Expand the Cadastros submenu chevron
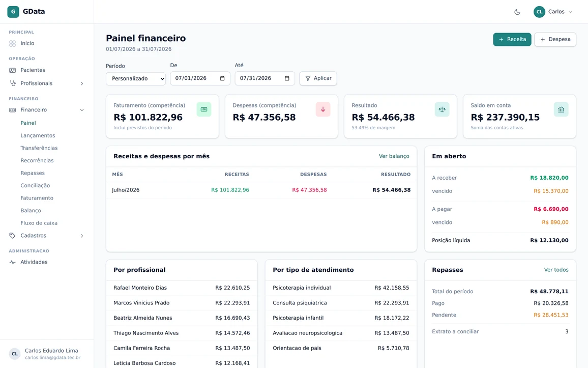 [x=82, y=236]
